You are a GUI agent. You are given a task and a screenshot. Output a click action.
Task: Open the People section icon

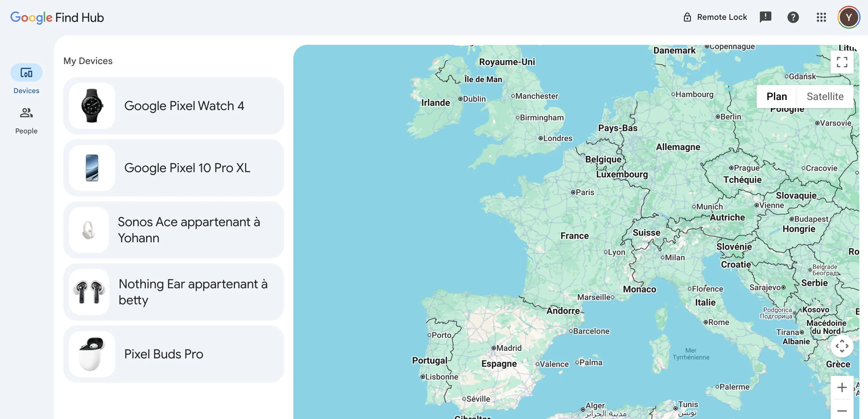pyautogui.click(x=26, y=112)
